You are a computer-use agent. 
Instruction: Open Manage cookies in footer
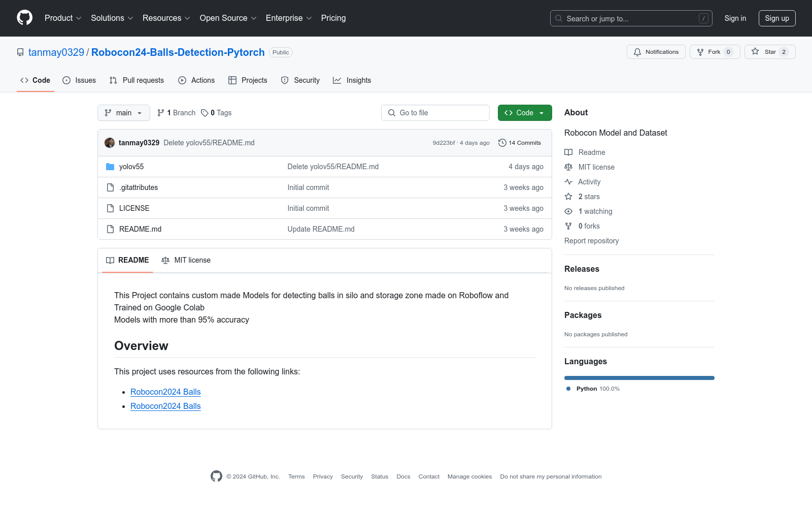point(469,477)
